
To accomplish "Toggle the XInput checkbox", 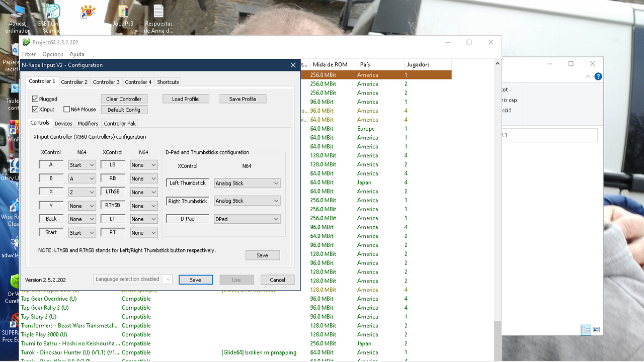I will (x=35, y=109).
